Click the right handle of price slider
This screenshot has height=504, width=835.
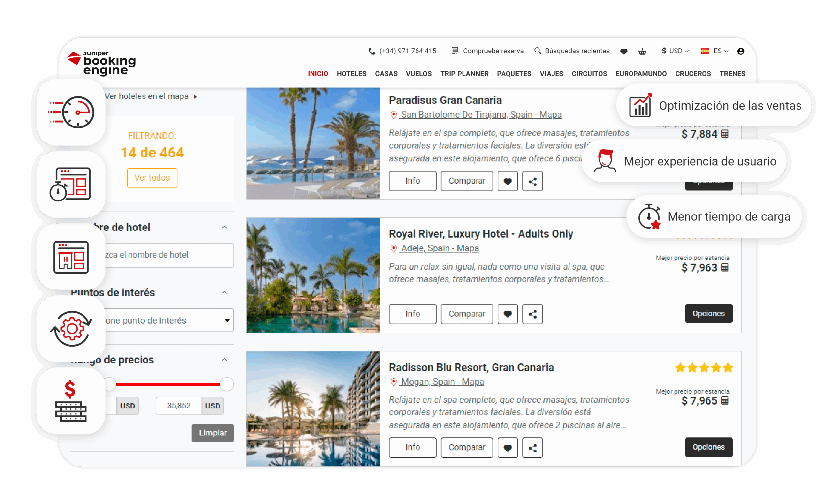click(226, 384)
